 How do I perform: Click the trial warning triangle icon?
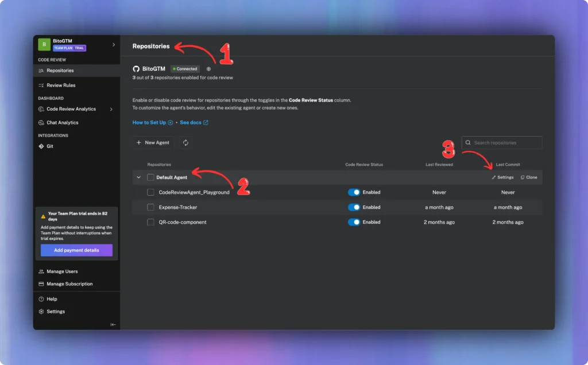click(x=43, y=216)
